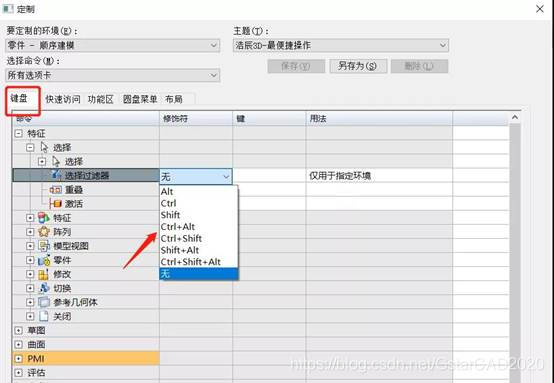Switch to the 布局 tab
Viewport: 554px width, 383px height.
coord(174,99)
